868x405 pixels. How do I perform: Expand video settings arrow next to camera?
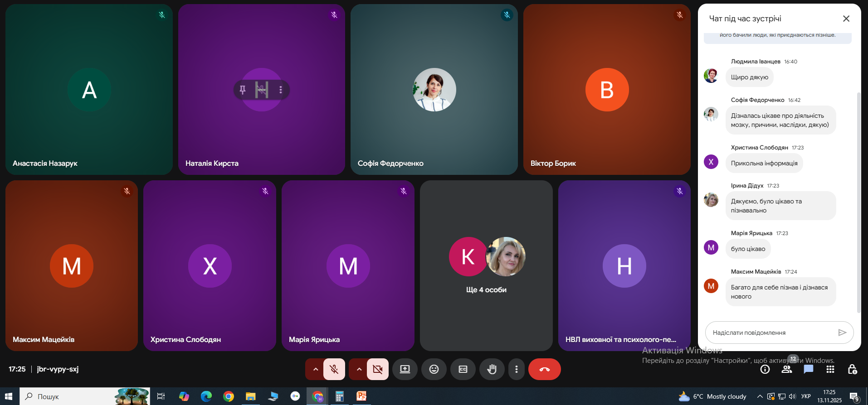[x=359, y=369]
